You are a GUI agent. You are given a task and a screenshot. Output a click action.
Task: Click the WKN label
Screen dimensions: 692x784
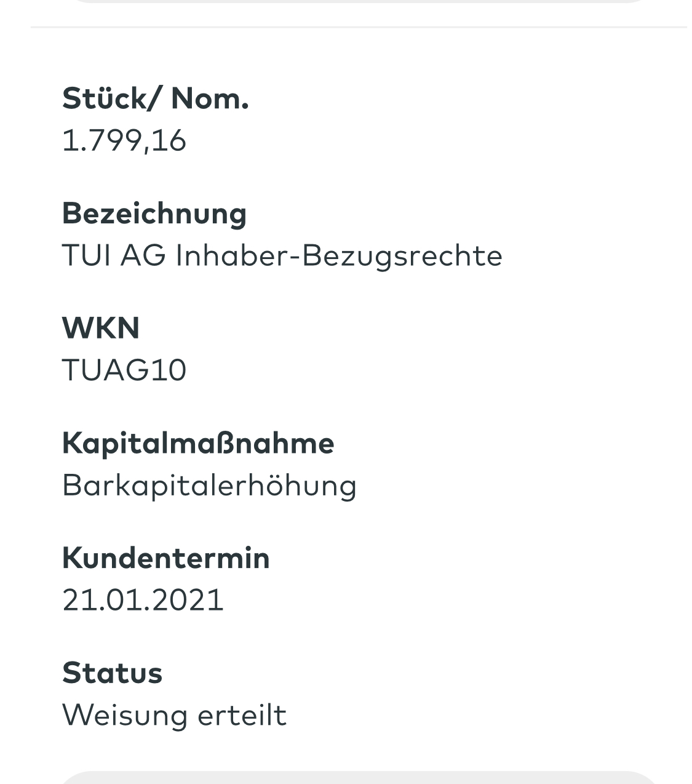click(x=101, y=328)
